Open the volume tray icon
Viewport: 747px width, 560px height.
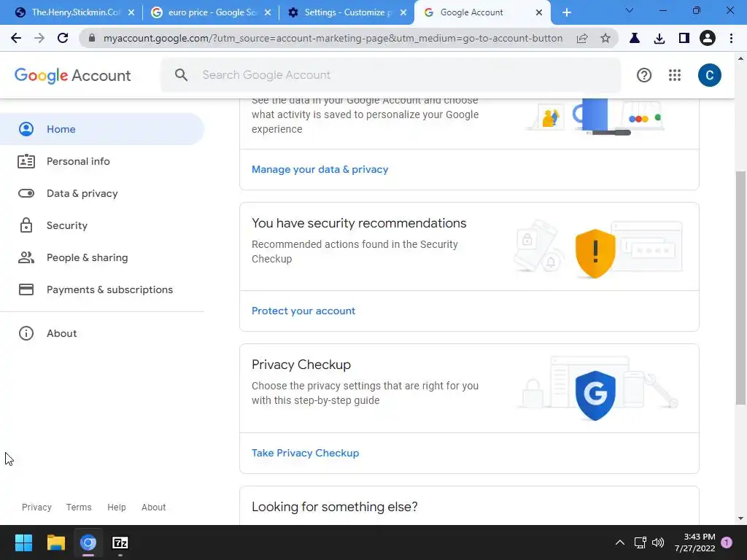tap(658, 542)
